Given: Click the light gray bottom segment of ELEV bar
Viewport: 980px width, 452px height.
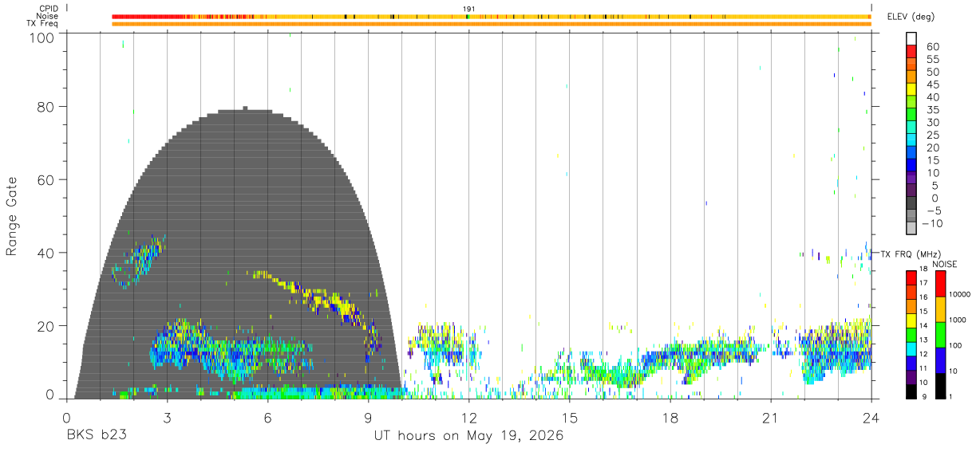Looking at the screenshot, I should point(911,228).
